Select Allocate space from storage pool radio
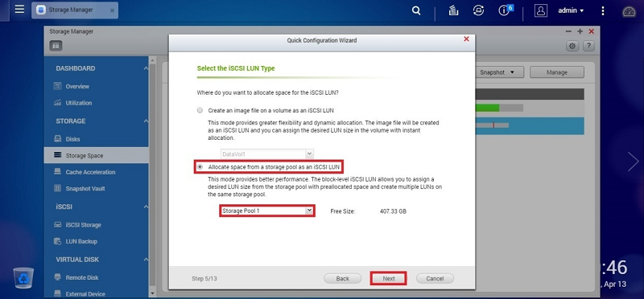Screen dimensions: 644x299 point(200,167)
